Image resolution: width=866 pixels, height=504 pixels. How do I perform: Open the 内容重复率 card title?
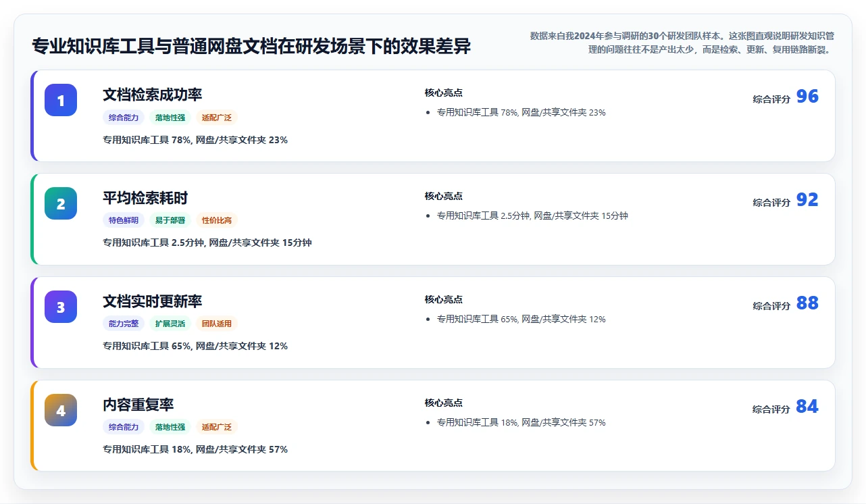pyautogui.click(x=138, y=405)
